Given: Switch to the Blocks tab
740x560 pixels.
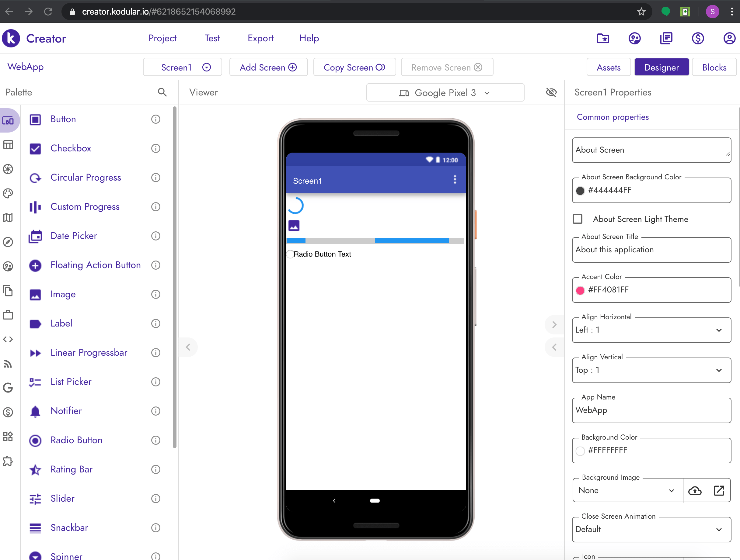Looking at the screenshot, I should [x=714, y=67].
